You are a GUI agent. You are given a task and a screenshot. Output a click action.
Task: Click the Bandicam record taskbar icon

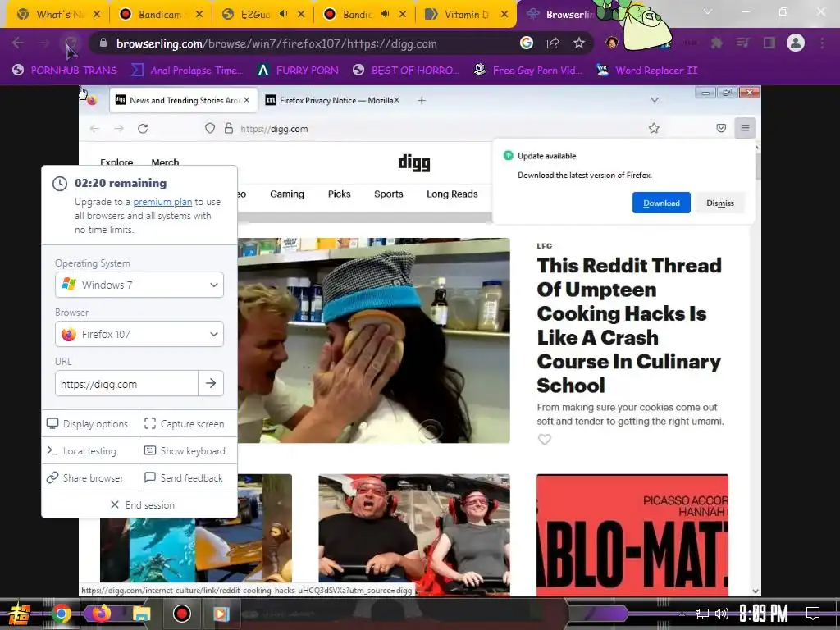pyautogui.click(x=181, y=614)
